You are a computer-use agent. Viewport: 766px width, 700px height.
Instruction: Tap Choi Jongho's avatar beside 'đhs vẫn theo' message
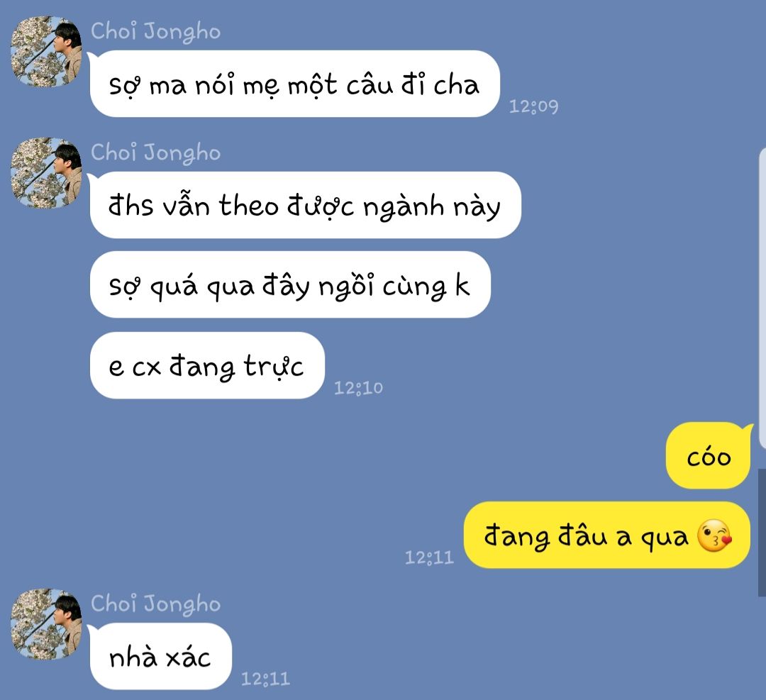point(46,174)
